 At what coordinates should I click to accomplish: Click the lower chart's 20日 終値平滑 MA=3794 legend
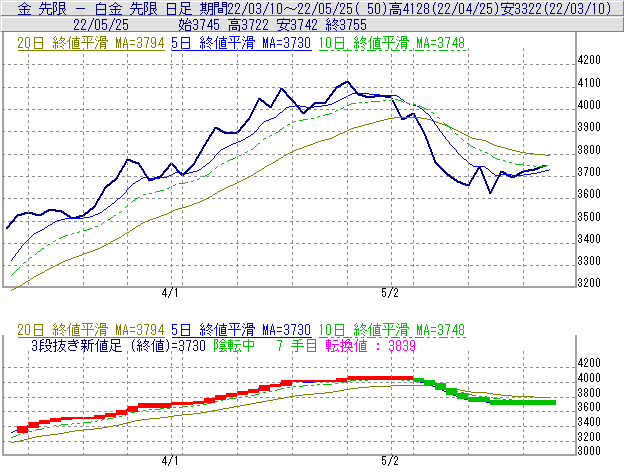point(91,330)
